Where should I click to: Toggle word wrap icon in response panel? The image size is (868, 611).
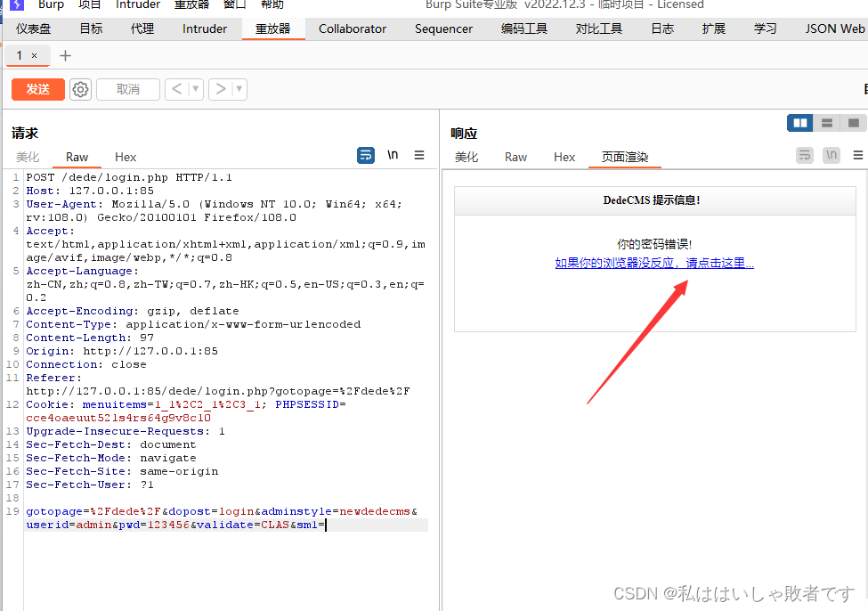click(x=805, y=155)
